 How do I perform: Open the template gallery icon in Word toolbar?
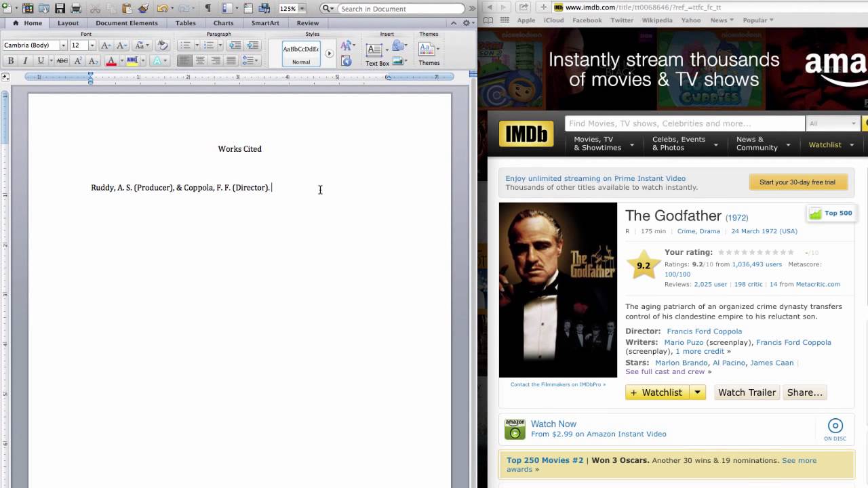tap(28, 8)
